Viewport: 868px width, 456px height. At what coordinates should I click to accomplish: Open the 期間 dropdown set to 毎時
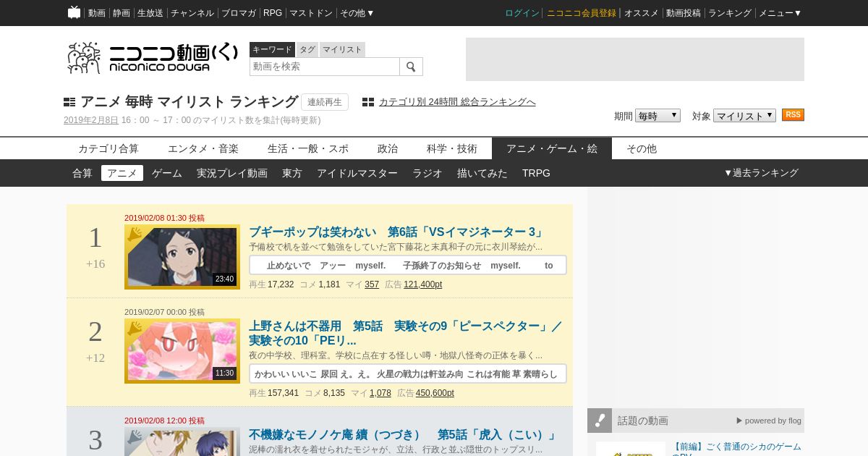click(658, 115)
